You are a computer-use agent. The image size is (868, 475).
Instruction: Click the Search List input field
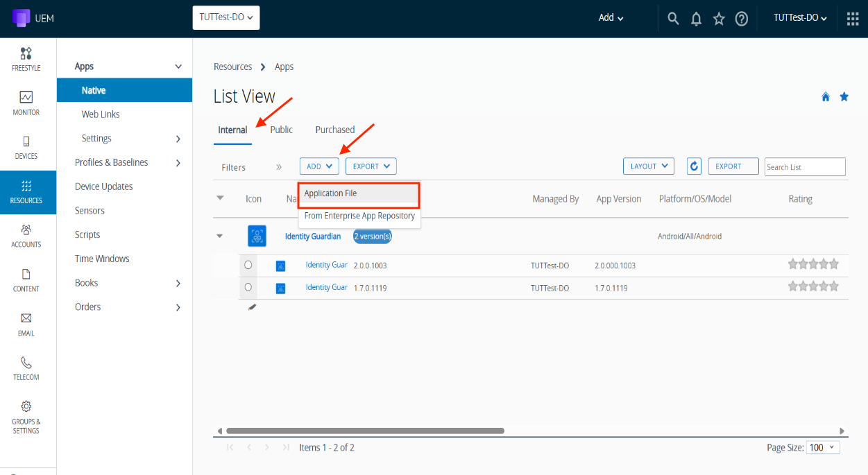coord(805,167)
